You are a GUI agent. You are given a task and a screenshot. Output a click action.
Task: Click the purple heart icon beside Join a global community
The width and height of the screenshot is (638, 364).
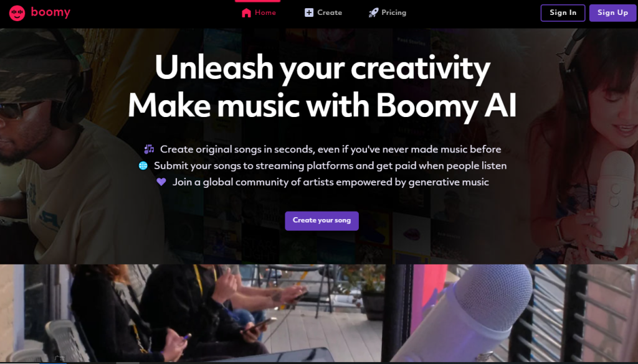coord(161,182)
